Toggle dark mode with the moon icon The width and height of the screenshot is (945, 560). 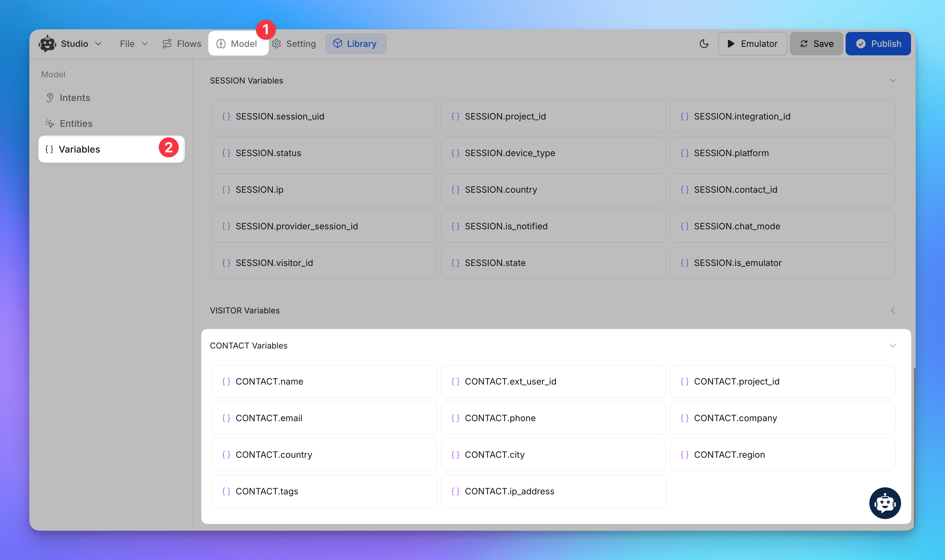coord(704,44)
